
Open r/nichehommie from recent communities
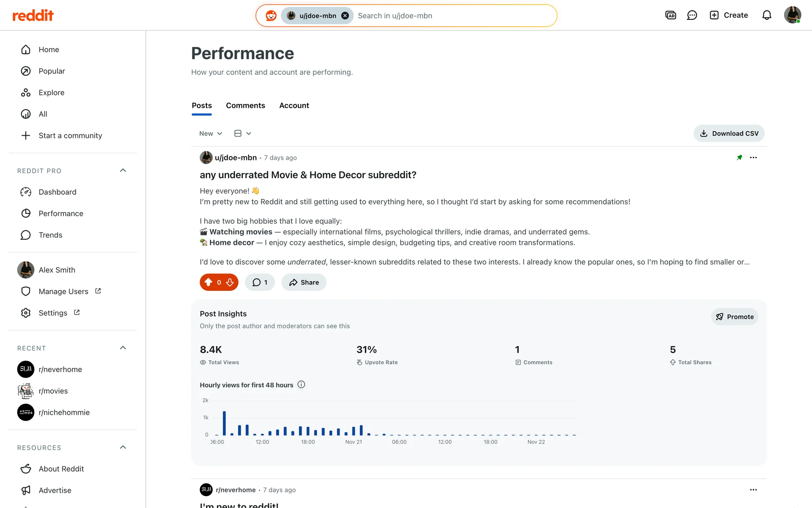pyautogui.click(x=64, y=412)
